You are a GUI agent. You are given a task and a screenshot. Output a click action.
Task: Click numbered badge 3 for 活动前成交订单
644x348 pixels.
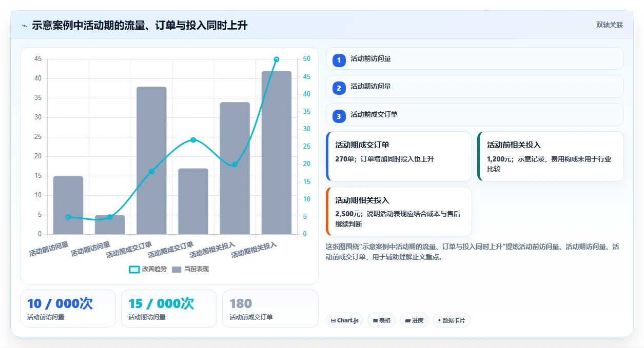tap(339, 116)
